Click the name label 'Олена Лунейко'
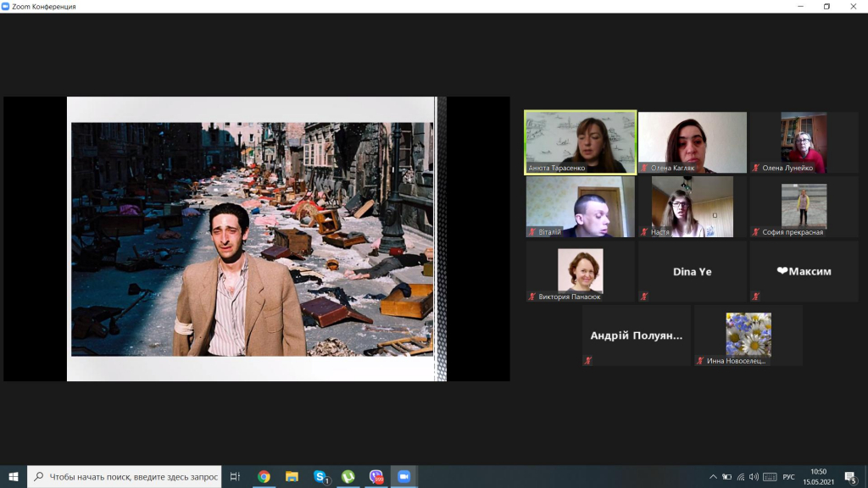Screen dimensions: 868x488 pyautogui.click(x=787, y=168)
